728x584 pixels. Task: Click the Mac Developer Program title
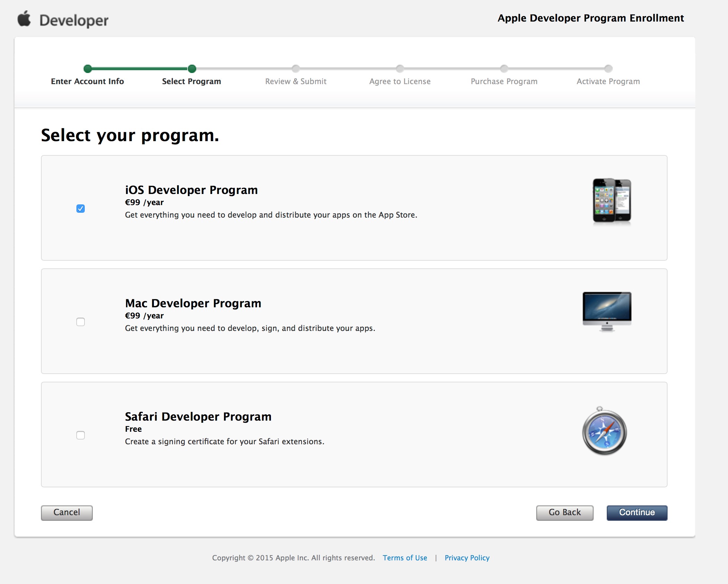193,303
